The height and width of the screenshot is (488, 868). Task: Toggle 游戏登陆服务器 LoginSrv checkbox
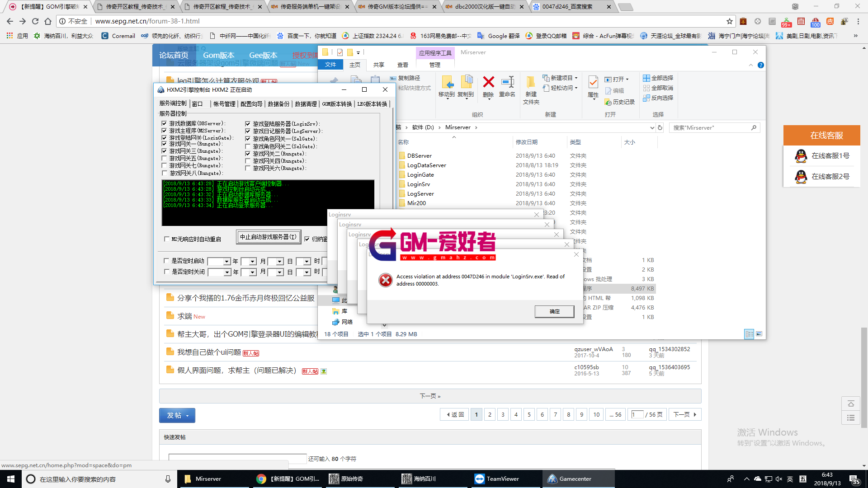tap(247, 123)
